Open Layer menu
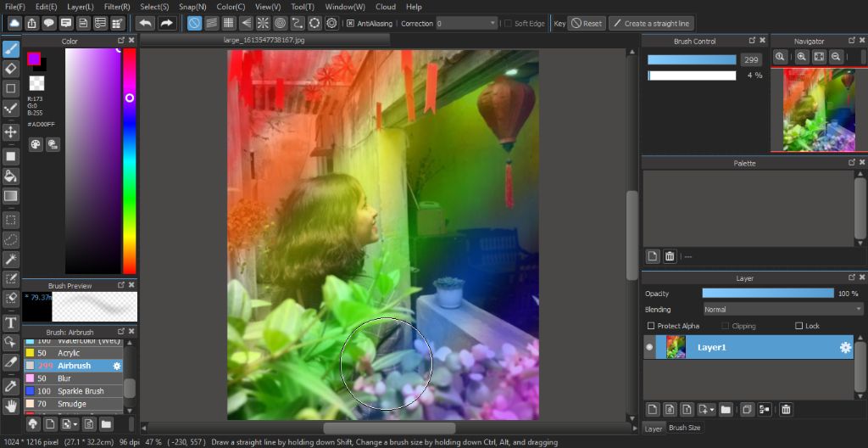This screenshot has width=868, height=448. [x=81, y=7]
